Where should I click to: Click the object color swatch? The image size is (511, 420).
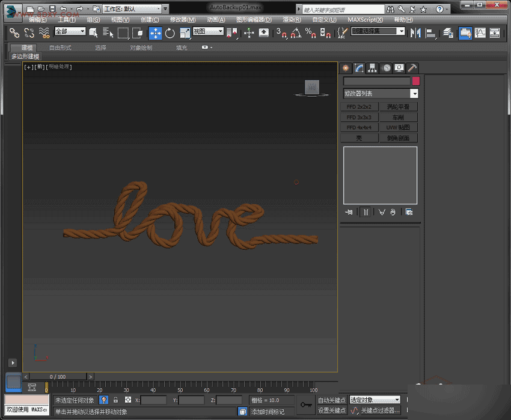click(x=414, y=80)
